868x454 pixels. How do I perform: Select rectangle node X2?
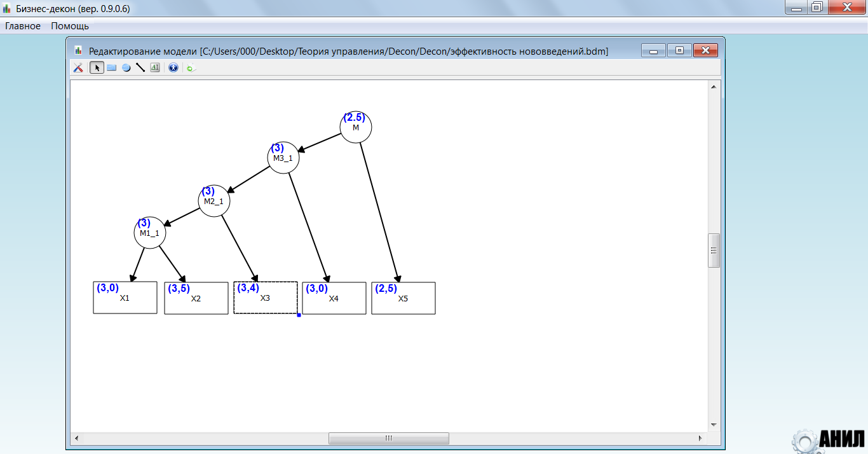click(x=196, y=298)
